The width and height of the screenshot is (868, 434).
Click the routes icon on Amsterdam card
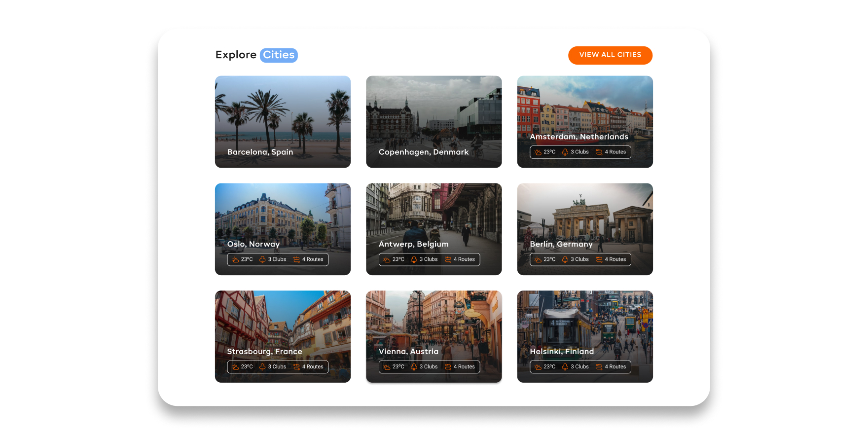point(599,152)
